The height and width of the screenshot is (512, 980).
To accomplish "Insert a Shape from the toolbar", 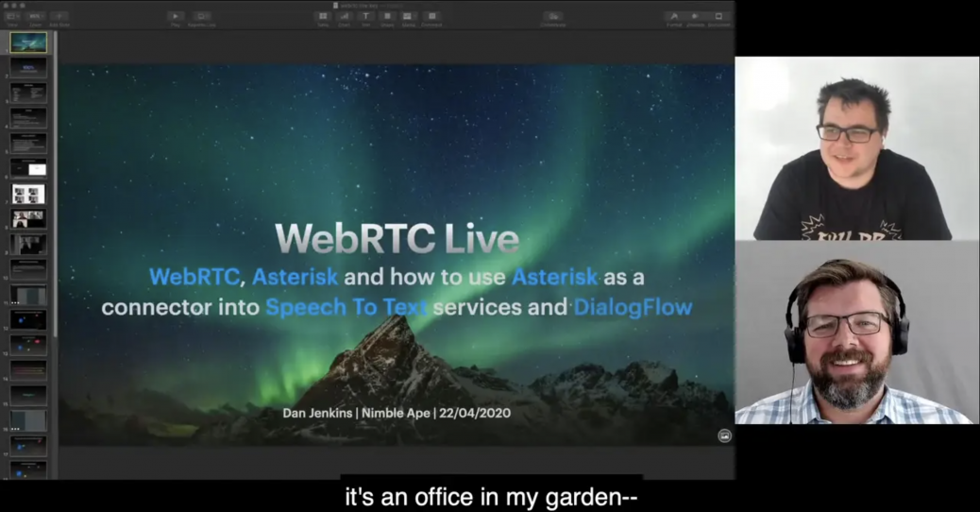I will pyautogui.click(x=387, y=16).
